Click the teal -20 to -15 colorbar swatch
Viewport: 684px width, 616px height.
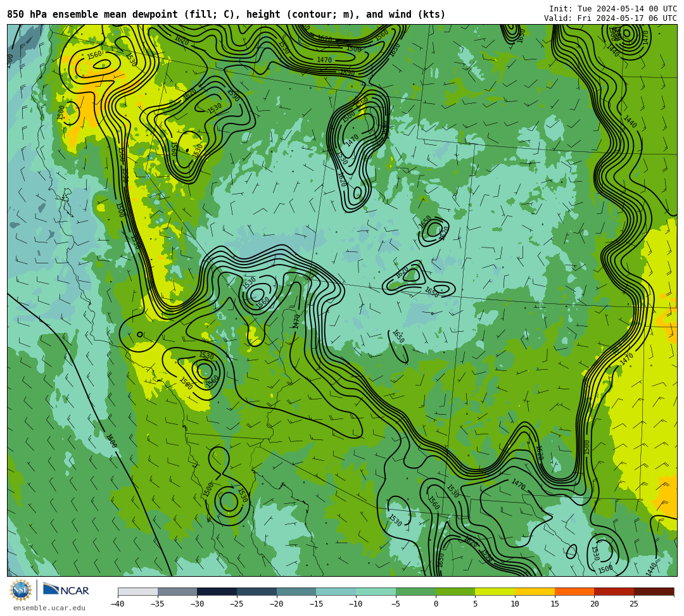(x=296, y=591)
